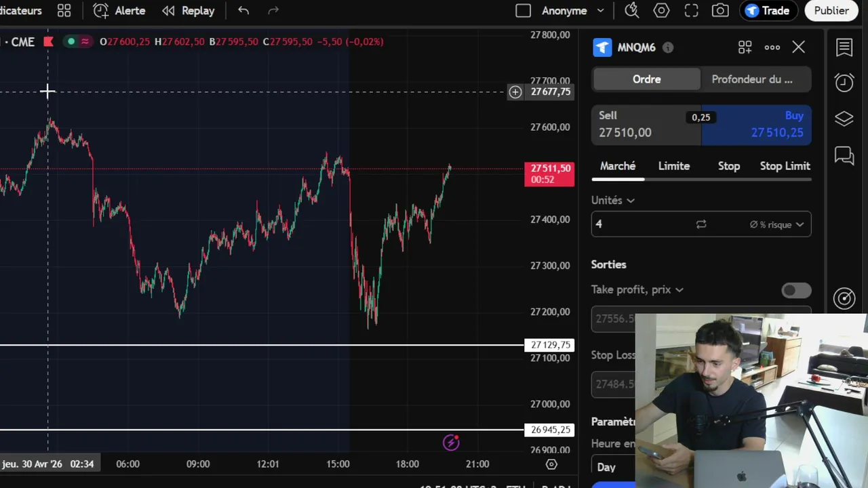Open the alerts clock sidebar icon
The width and height of the screenshot is (868, 488).
pyautogui.click(x=844, y=83)
